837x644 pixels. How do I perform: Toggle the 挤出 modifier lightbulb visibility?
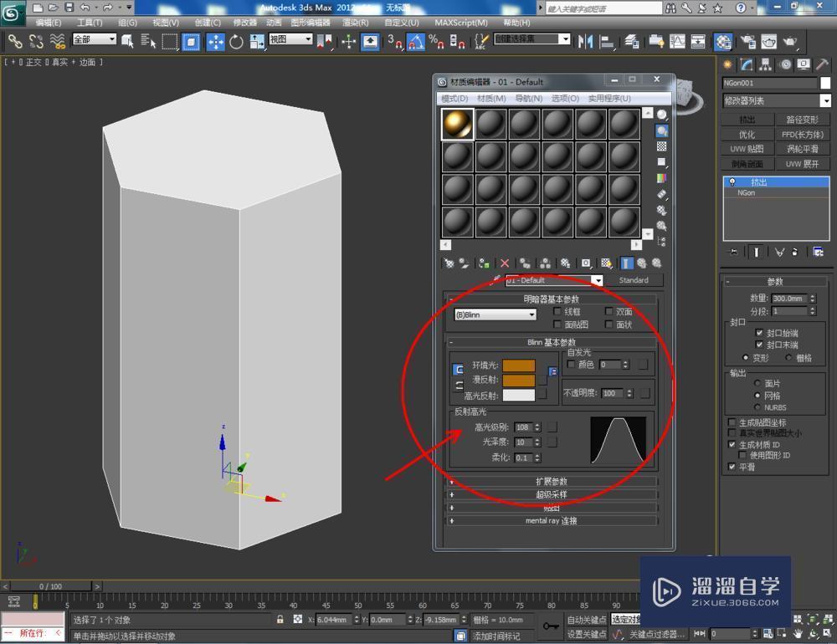732,181
